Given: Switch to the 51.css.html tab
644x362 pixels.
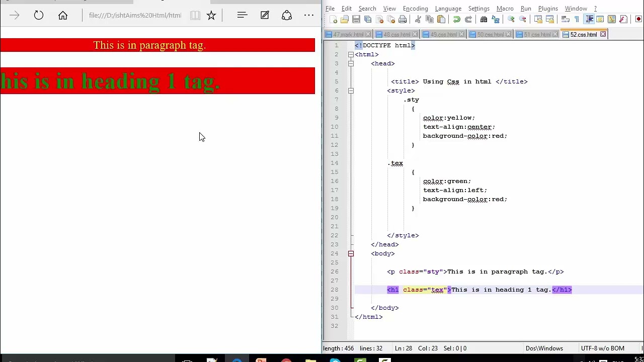Looking at the screenshot, I should (x=537, y=35).
